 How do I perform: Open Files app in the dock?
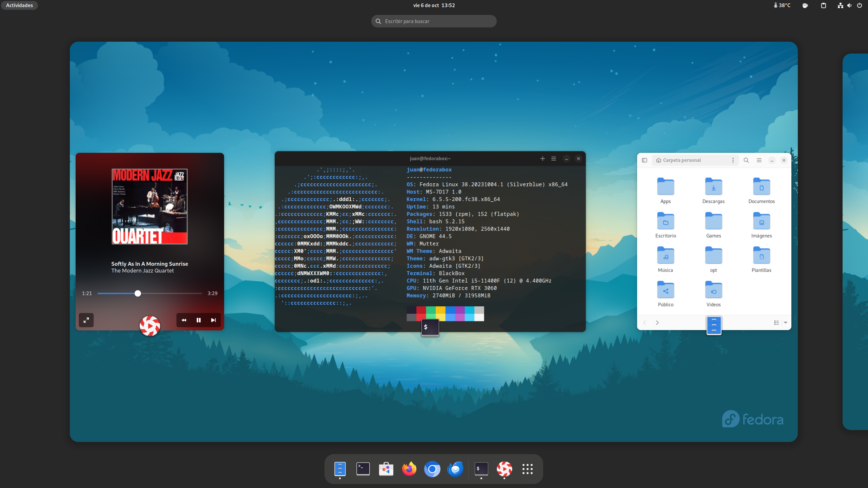pos(340,469)
